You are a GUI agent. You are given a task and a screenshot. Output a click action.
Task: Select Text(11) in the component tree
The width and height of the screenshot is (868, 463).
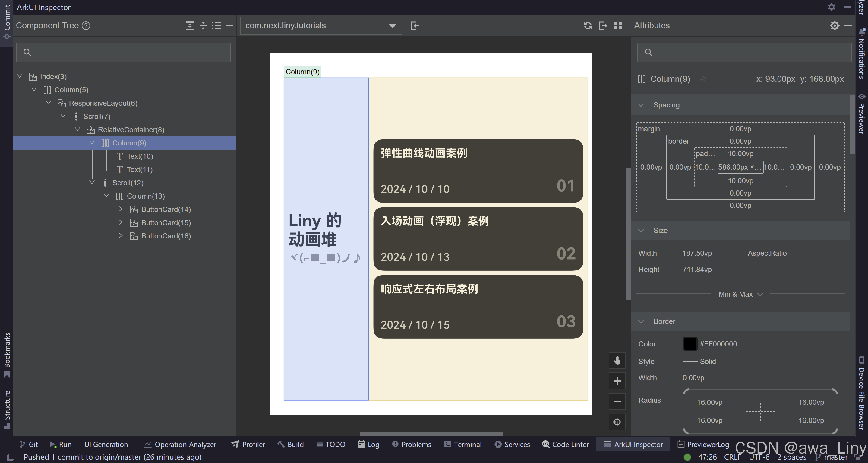tap(140, 170)
